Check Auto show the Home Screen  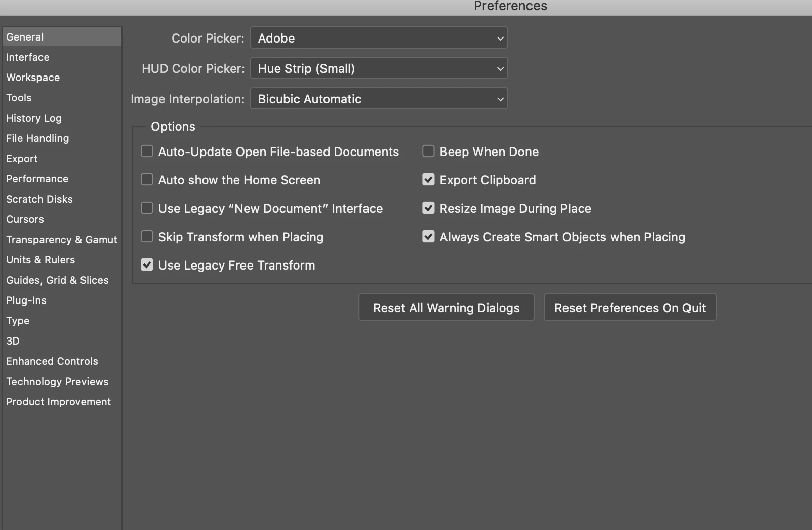pos(147,180)
